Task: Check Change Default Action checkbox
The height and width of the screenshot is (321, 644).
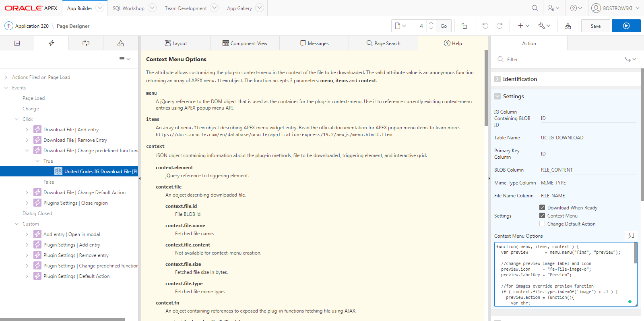Action: (x=542, y=224)
